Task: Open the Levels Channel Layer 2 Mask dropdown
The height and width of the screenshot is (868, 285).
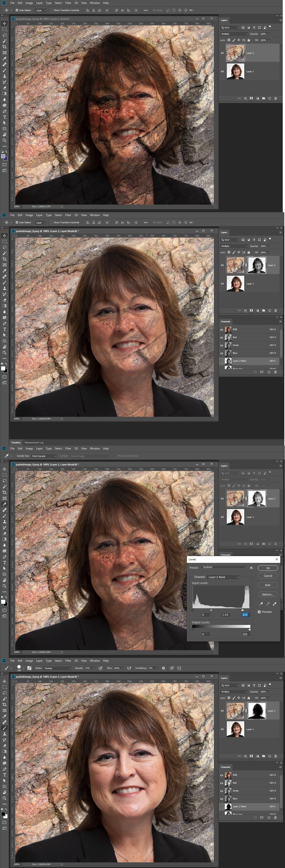Action: 223,577
